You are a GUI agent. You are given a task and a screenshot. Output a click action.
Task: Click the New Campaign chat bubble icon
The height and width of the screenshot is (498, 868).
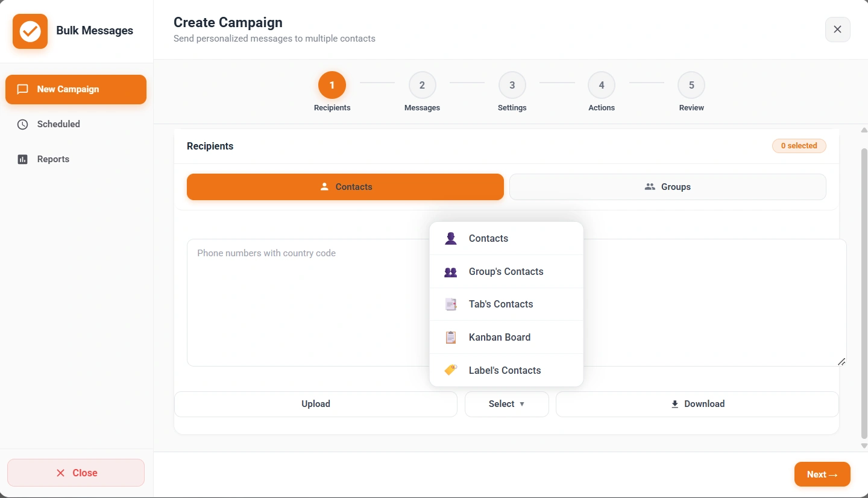click(22, 89)
